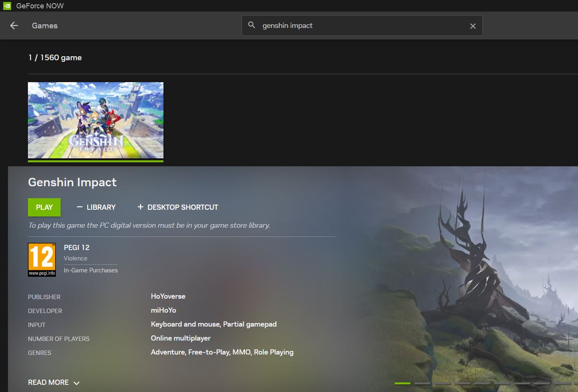Expand details via READ MORE text
578x392 pixels.
(48, 382)
